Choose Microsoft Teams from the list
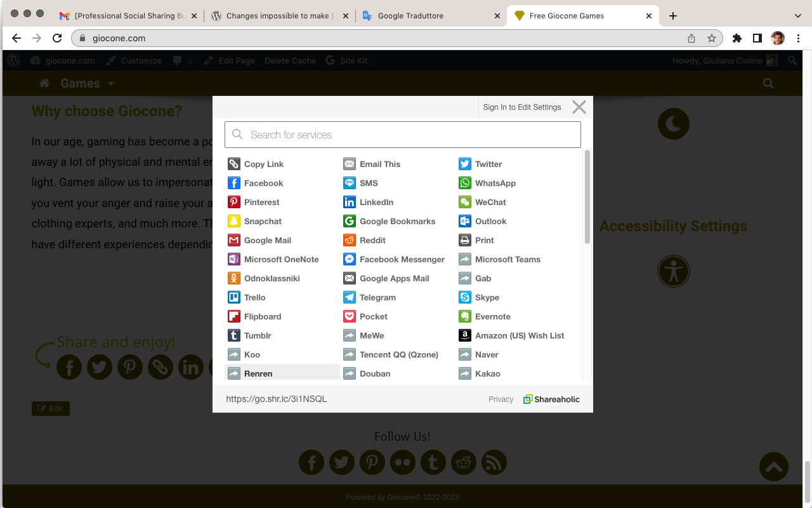The height and width of the screenshot is (508, 812). pos(500,259)
